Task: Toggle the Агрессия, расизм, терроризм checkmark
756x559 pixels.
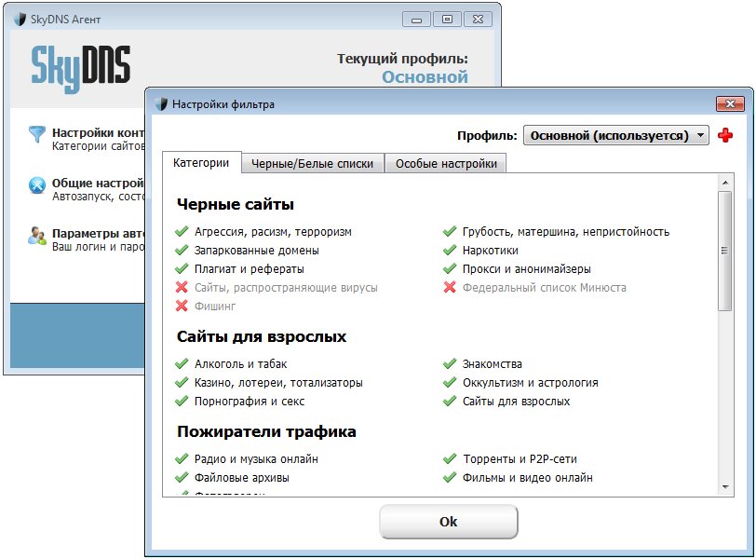Action: (182, 231)
